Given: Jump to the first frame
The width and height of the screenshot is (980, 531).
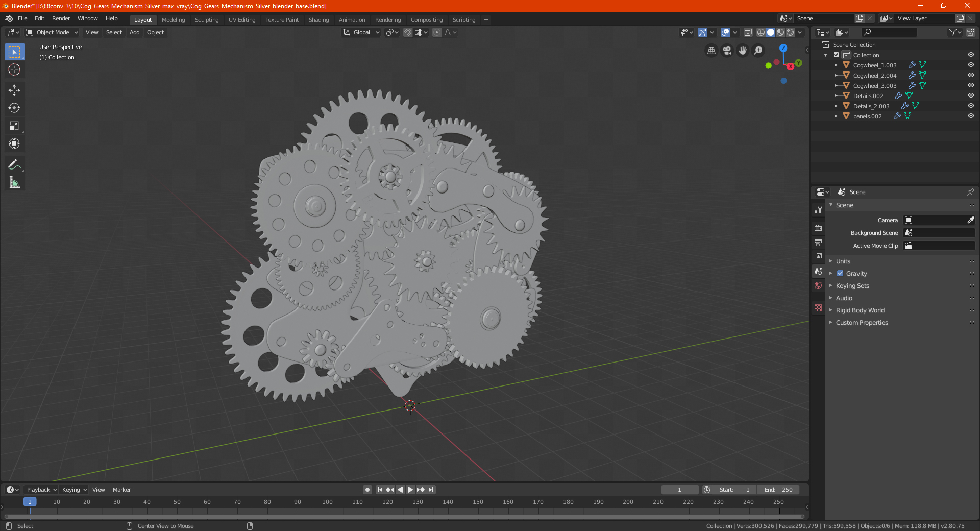Looking at the screenshot, I should click(x=380, y=490).
